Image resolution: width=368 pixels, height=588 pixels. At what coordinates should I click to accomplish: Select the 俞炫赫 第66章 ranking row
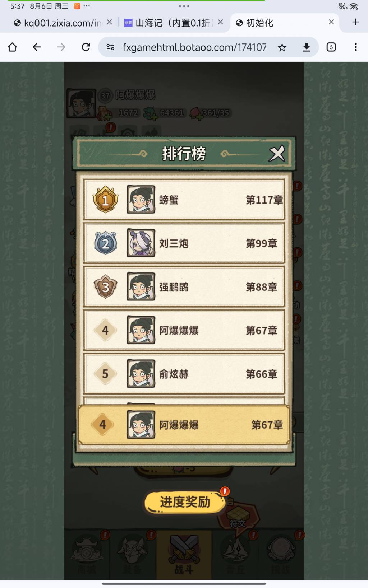pos(184,374)
